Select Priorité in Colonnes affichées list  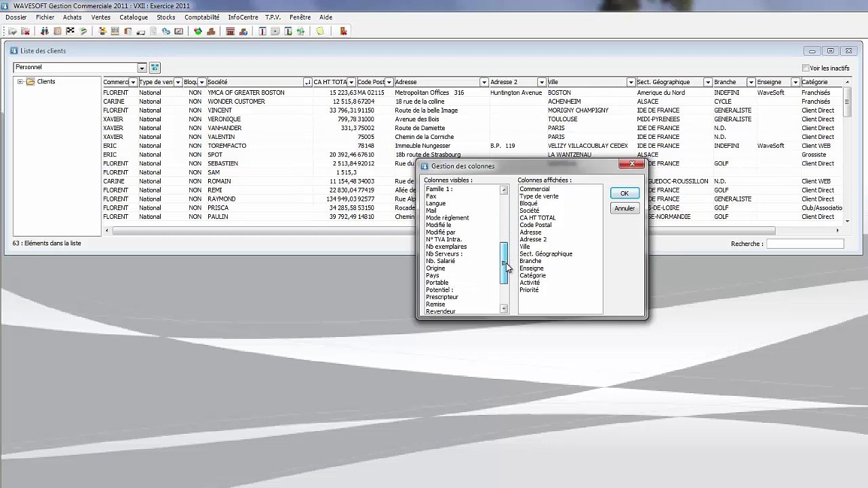[529, 289]
